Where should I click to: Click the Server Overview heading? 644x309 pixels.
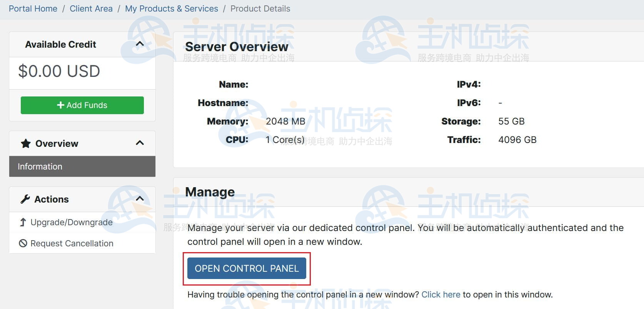pos(237,47)
